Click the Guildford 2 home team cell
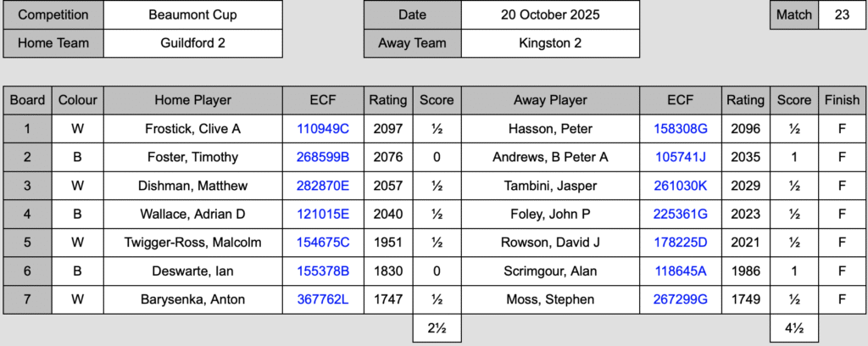 coord(193,43)
